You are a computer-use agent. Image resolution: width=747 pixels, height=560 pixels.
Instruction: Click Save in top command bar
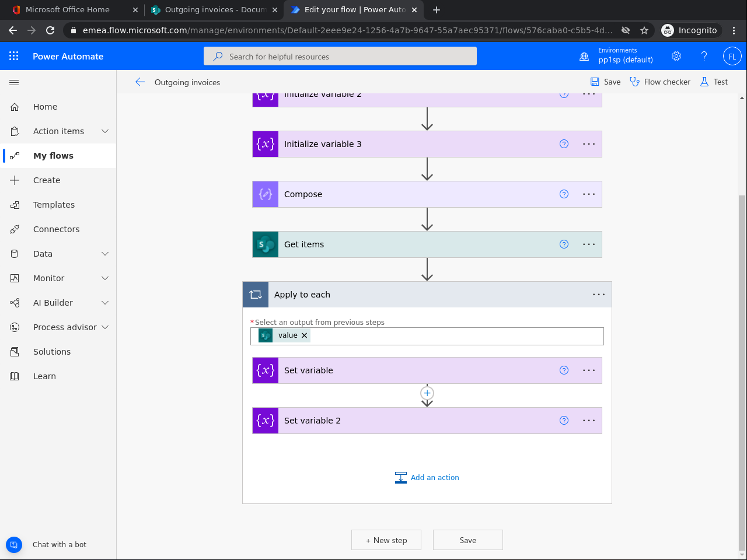point(605,82)
